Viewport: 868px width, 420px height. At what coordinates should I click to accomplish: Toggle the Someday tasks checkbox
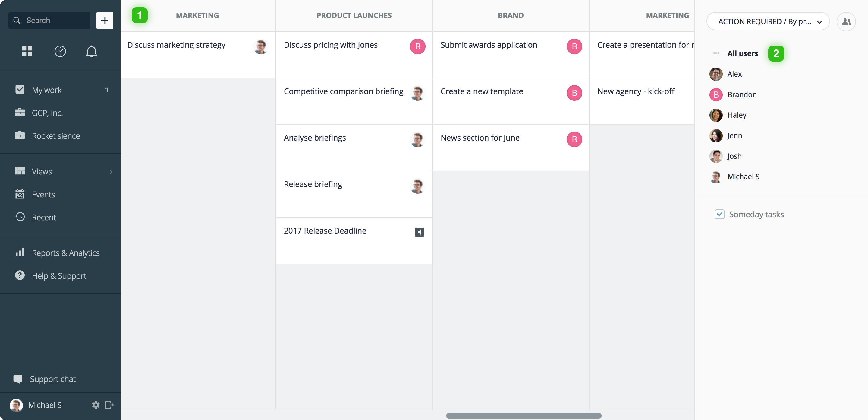coord(719,214)
